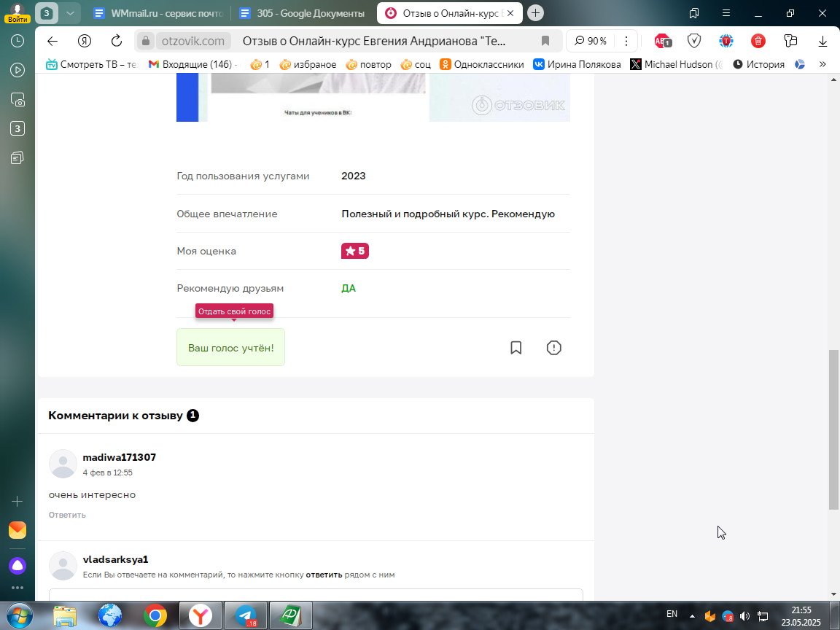This screenshot has width=840, height=630.
Task: Open vladsarksya1 profile name
Action: point(116,559)
